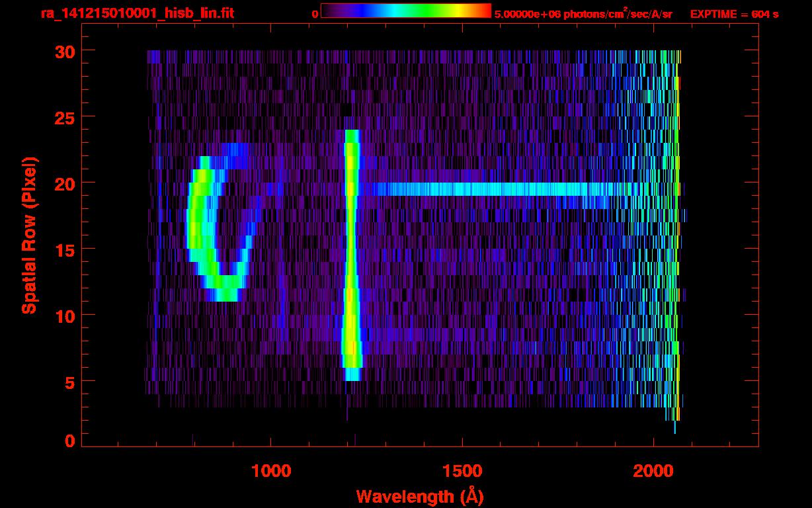Viewport: 812px width, 508px height.
Task: Click the EXPTIME = 604 s text
Action: point(734,15)
